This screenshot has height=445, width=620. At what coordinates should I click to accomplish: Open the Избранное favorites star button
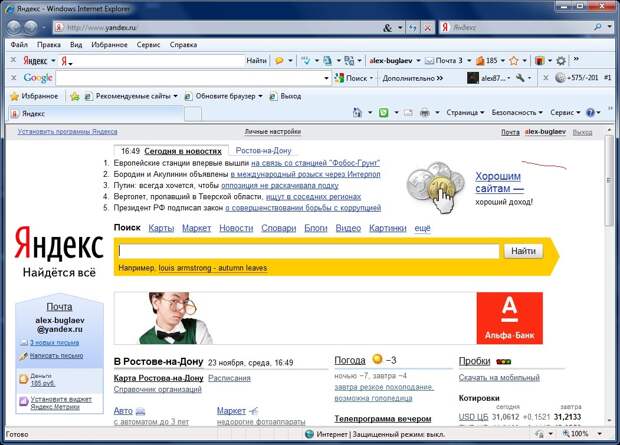pyautogui.click(x=34, y=96)
